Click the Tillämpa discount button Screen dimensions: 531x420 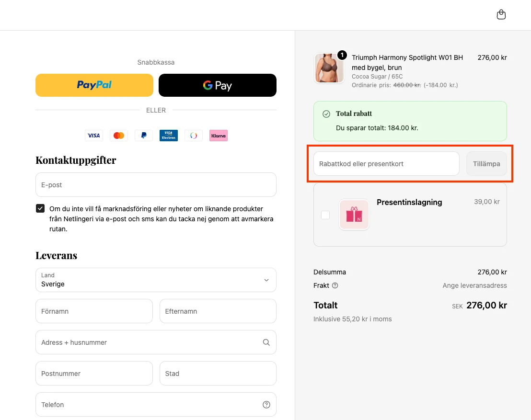tap(486, 164)
